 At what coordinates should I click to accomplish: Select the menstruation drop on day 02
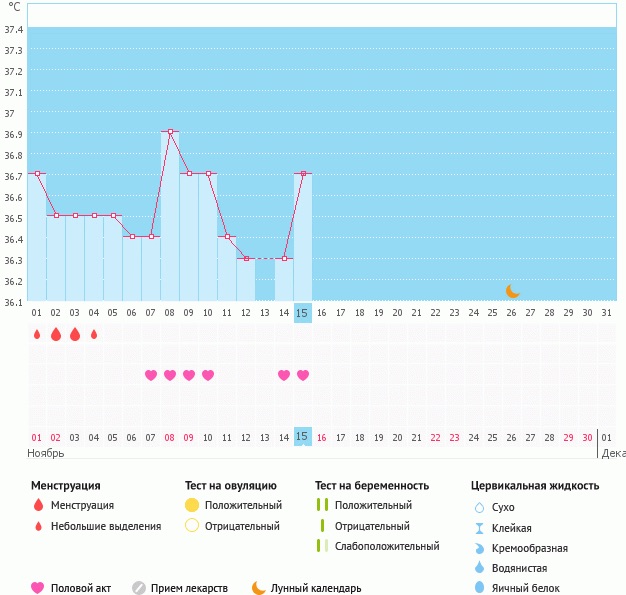click(56, 334)
